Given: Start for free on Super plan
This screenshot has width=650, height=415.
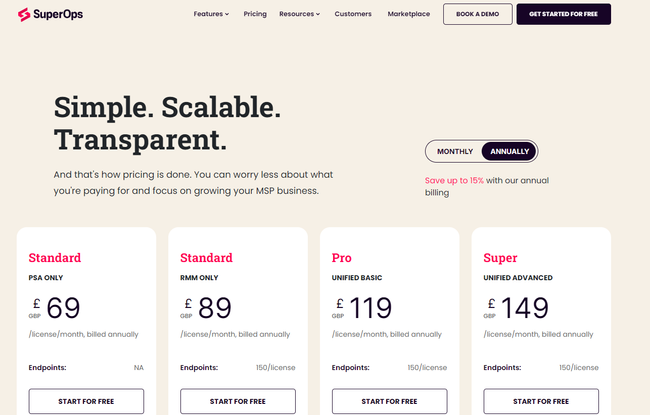Looking at the screenshot, I should click(x=541, y=401).
